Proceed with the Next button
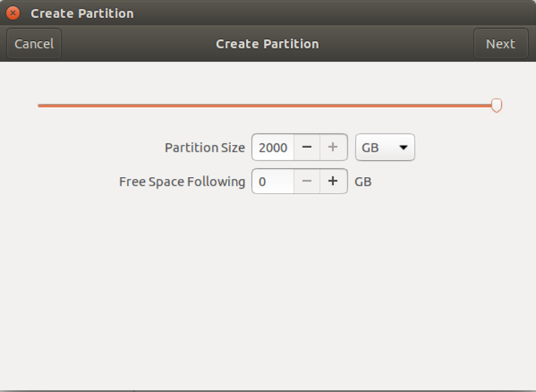 500,44
